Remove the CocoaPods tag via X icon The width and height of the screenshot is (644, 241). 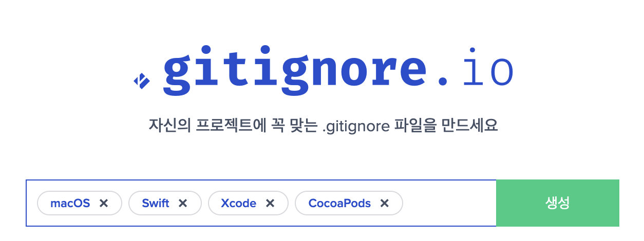384,204
